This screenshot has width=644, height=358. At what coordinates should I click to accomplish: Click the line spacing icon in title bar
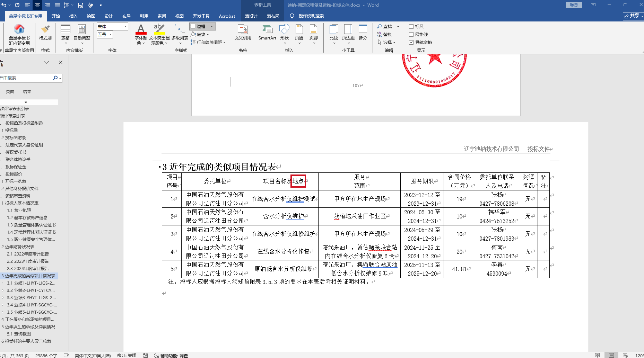pos(66,5)
